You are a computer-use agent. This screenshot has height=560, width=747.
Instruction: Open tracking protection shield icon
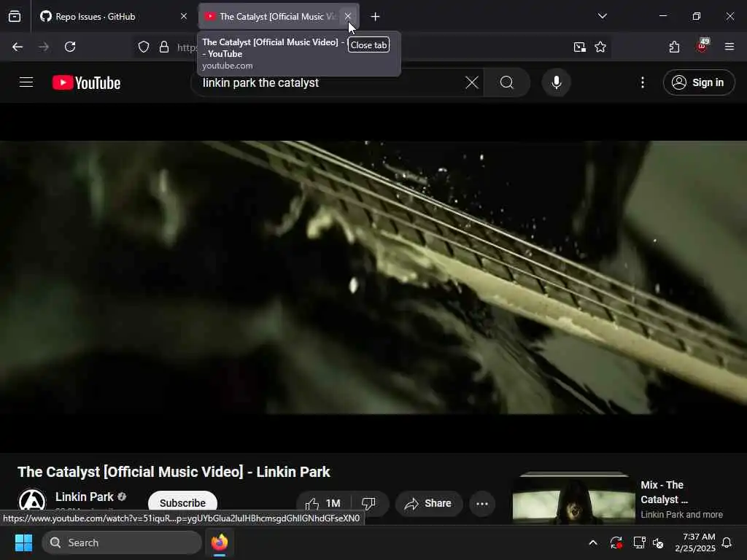pos(144,47)
